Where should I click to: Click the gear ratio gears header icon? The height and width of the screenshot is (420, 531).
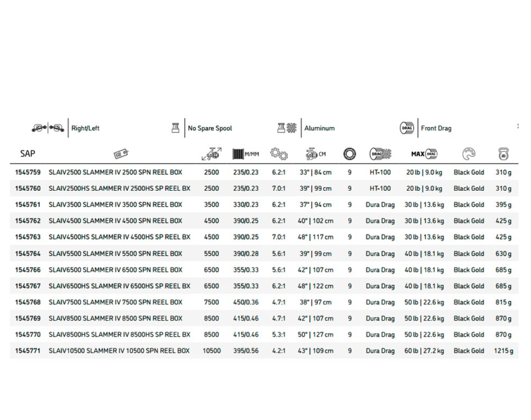pos(279,154)
